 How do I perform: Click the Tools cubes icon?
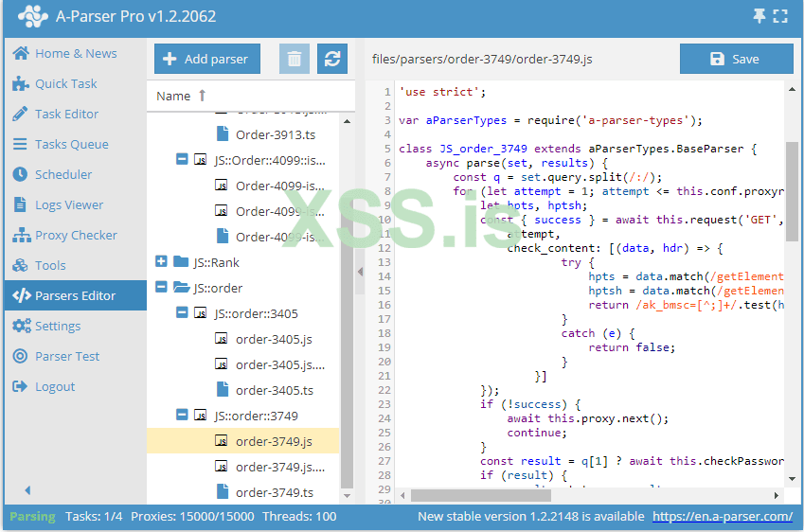click(21, 265)
